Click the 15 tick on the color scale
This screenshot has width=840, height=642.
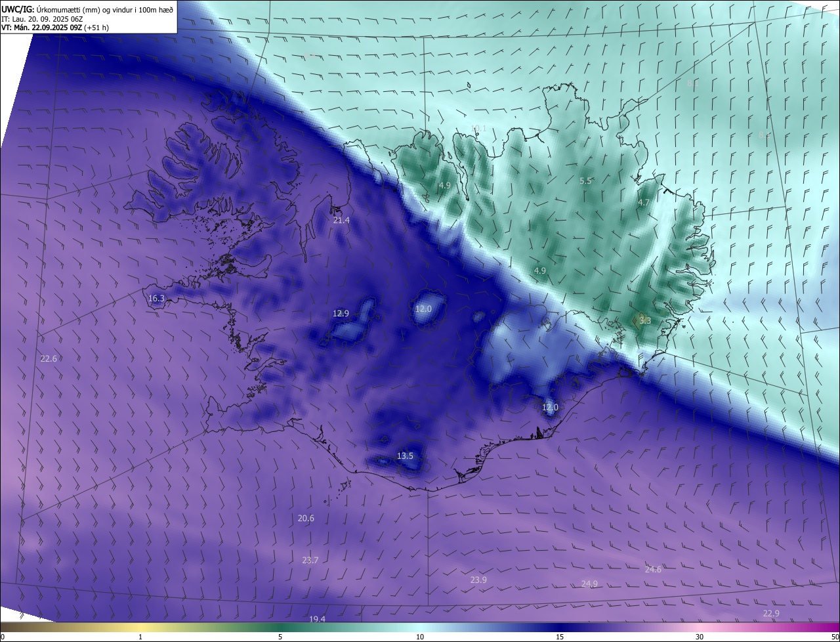tap(560, 637)
